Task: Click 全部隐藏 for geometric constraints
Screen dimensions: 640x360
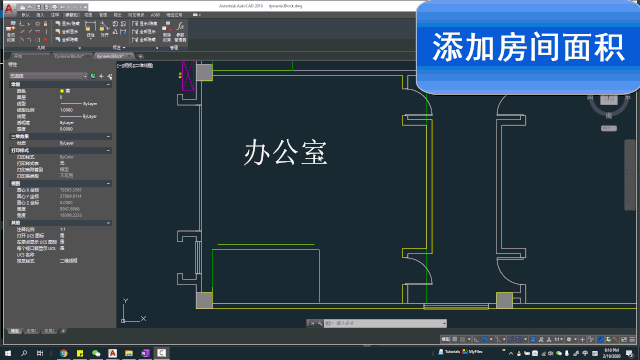Action: pos(67,40)
